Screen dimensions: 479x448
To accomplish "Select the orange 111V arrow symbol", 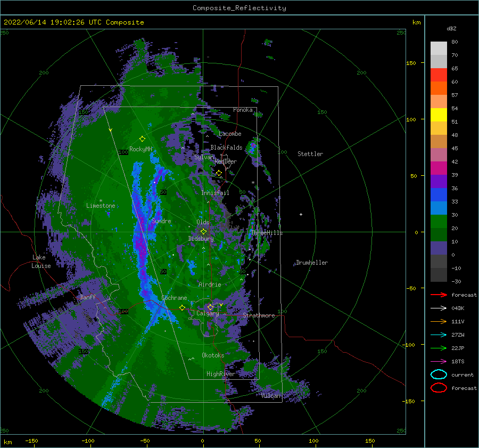I will [x=439, y=321].
